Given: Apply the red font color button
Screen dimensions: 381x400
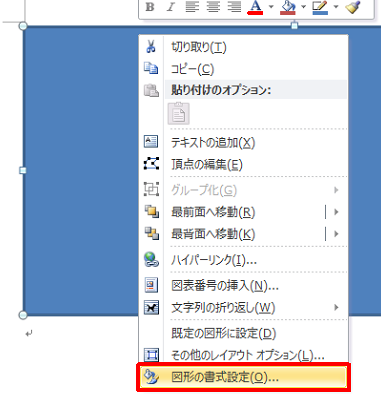Looking at the screenshot, I should pos(255,7).
